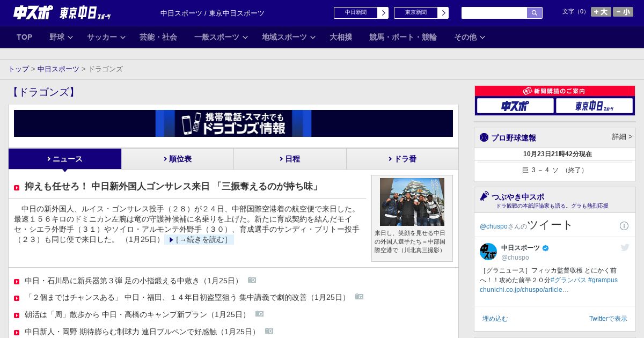Open the 東京新聞 link button
This screenshot has width=644, height=338.
click(x=416, y=13)
